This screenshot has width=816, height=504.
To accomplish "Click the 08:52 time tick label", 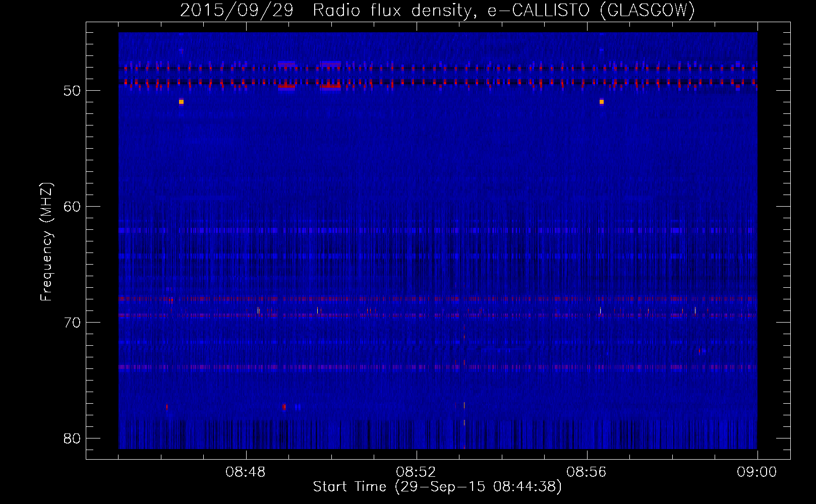I will [416, 472].
